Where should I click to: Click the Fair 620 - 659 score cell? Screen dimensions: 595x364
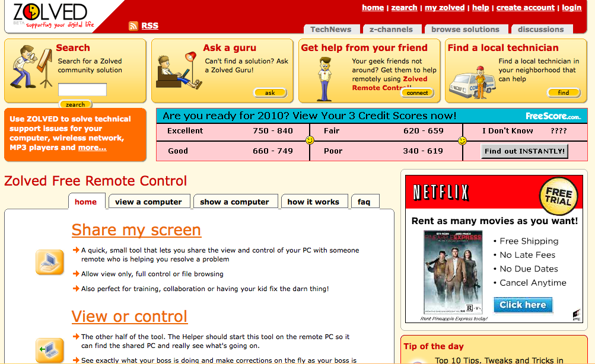[x=386, y=131]
